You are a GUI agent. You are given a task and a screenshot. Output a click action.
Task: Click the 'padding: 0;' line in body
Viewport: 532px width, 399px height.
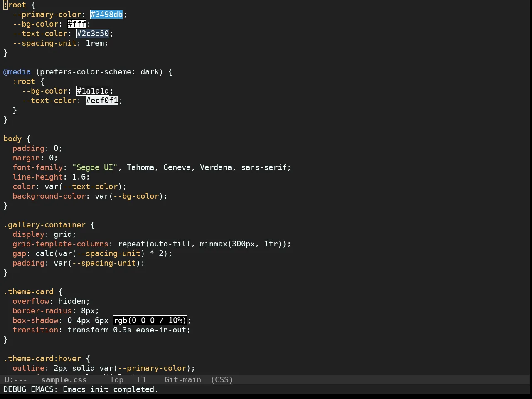click(x=37, y=148)
